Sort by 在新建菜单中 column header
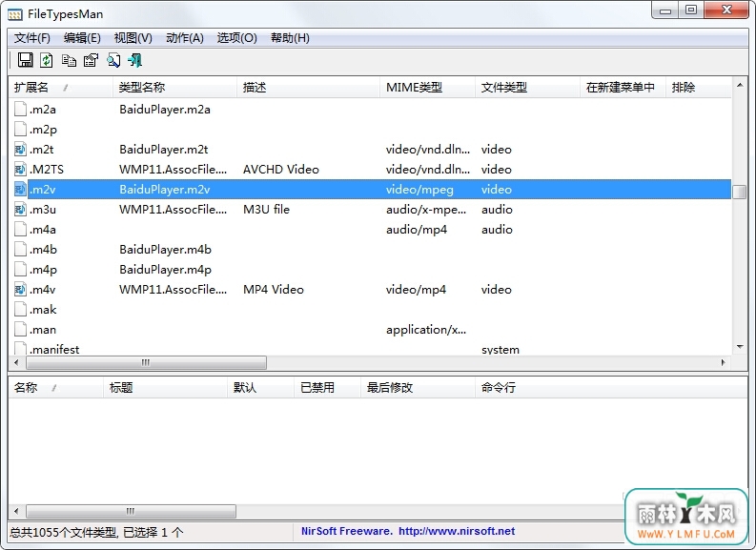Image resolution: width=756 pixels, height=550 pixels. point(623,88)
